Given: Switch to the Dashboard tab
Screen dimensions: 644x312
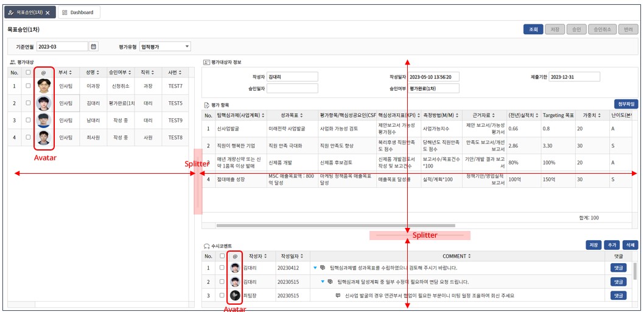Looking at the screenshot, I should coord(79,12).
